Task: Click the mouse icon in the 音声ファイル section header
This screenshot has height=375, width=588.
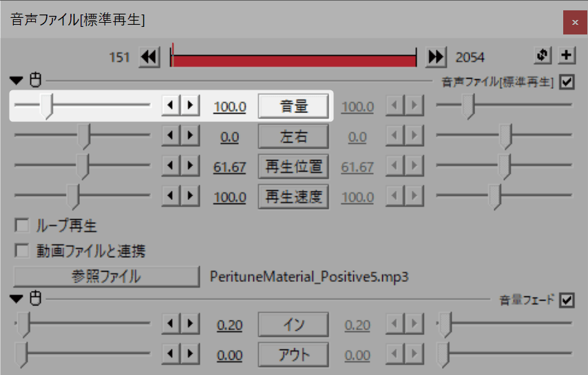Action: point(36,79)
